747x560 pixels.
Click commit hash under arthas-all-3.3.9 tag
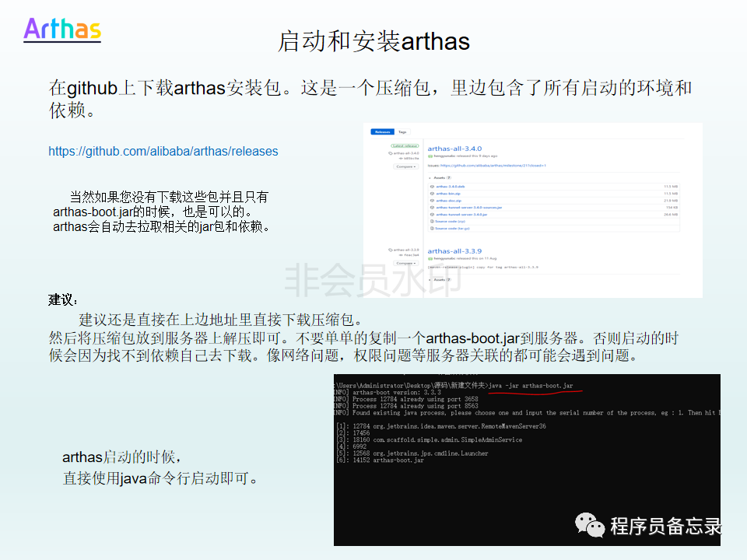click(x=409, y=255)
